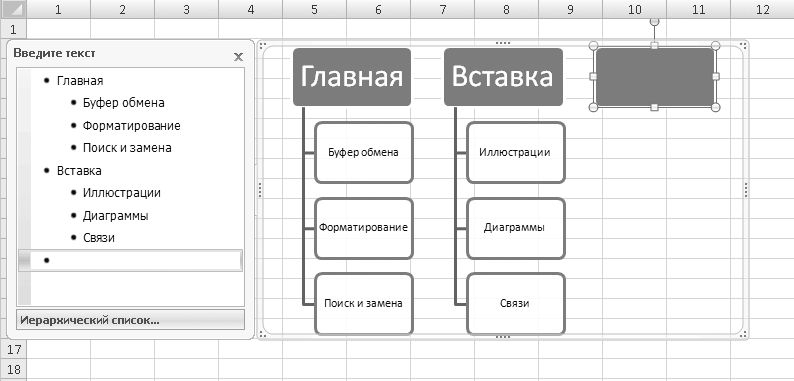Click the rotation handle above the empty shape
Viewport: 794px width, 381px height.
tap(654, 21)
